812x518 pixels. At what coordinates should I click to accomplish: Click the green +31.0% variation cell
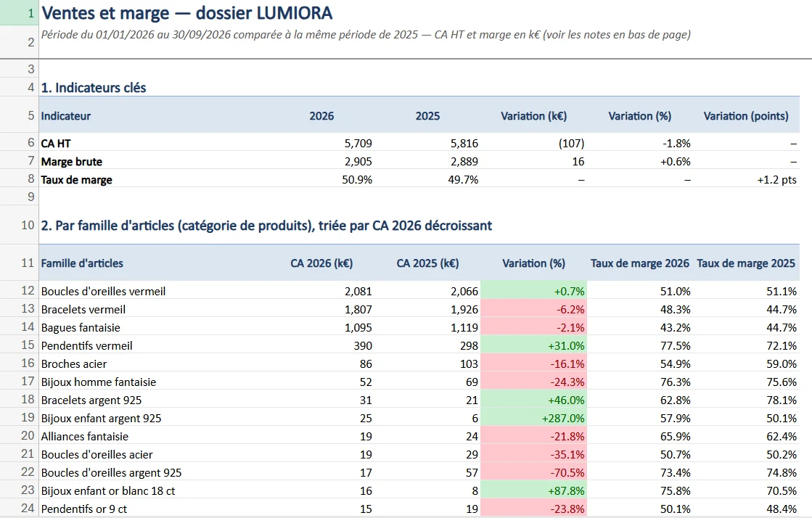point(534,345)
